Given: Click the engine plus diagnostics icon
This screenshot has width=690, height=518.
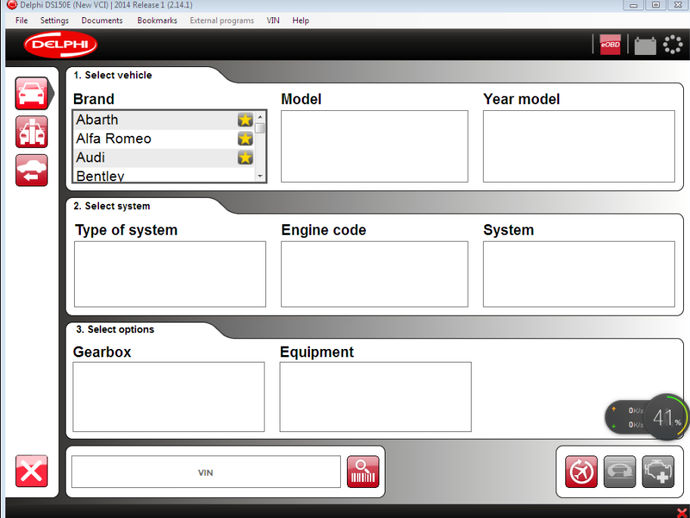Looking at the screenshot, I should [658, 472].
